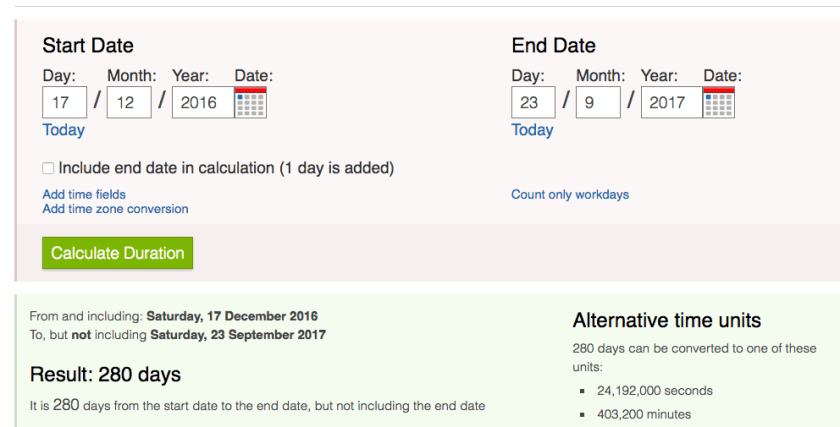840x427 pixels.
Task: Click the Calculate Duration button
Action: click(117, 253)
